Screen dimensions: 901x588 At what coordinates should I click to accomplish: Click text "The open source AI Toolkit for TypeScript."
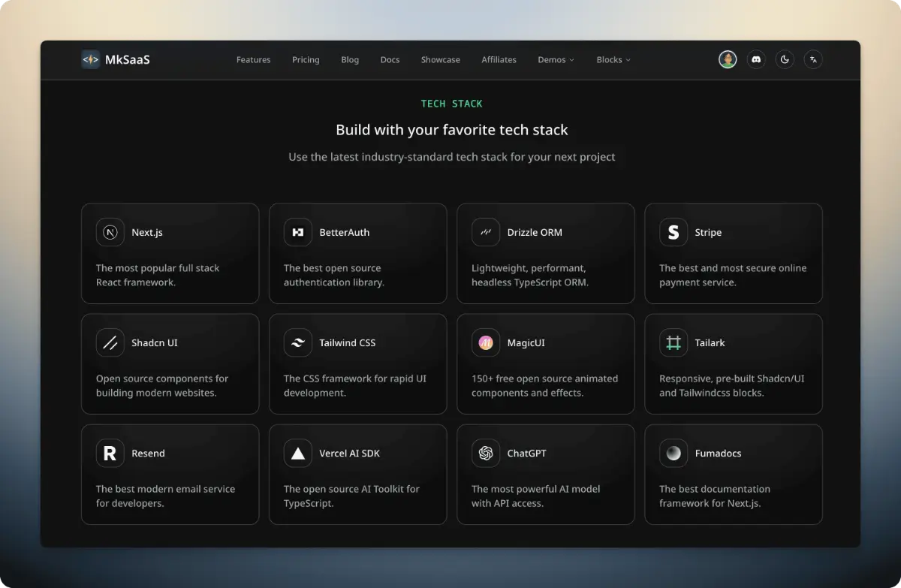tap(351, 496)
